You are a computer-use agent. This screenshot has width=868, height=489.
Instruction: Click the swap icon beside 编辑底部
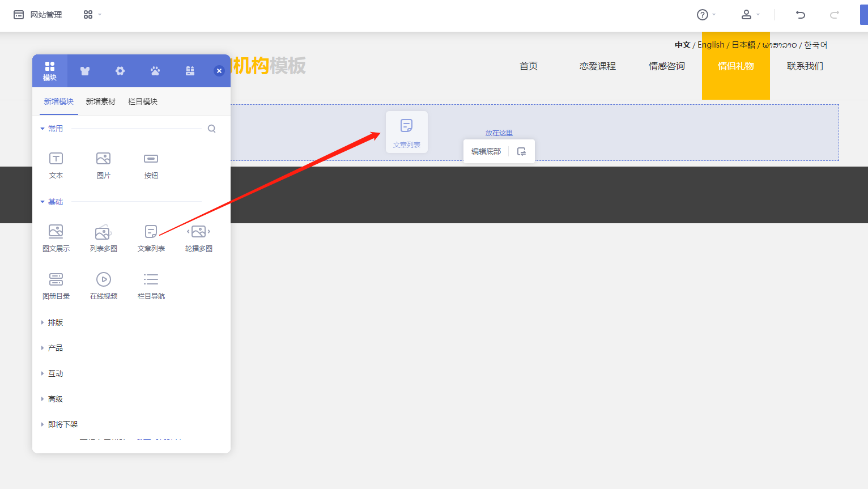coord(522,151)
